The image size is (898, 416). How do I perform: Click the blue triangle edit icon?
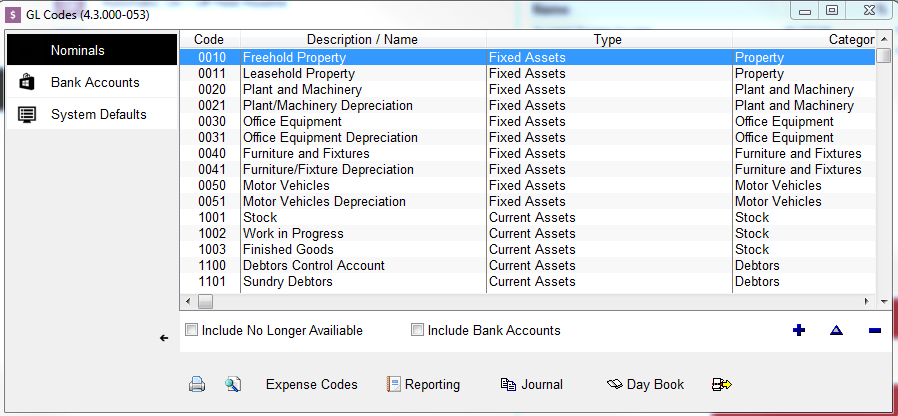coord(836,330)
